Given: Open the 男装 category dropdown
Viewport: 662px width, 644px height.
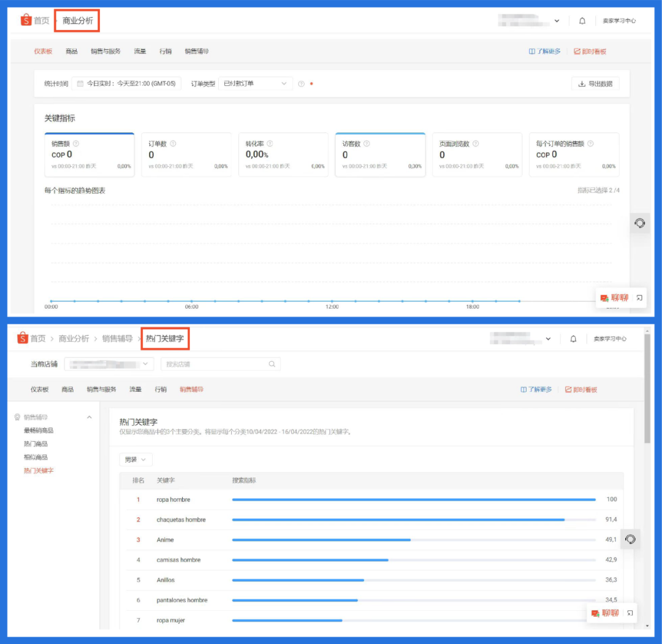Looking at the screenshot, I should click(x=135, y=459).
